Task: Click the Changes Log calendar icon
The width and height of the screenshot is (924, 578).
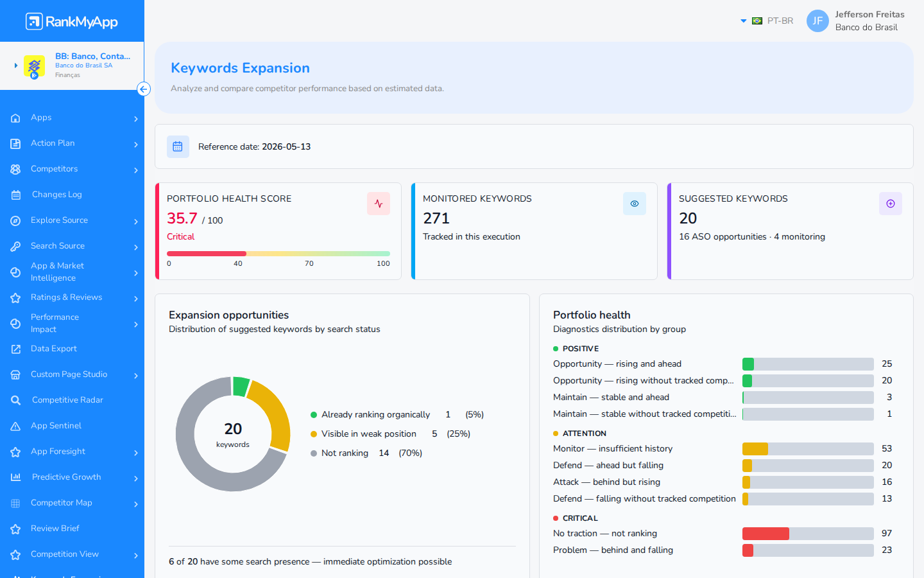Action: 15,195
